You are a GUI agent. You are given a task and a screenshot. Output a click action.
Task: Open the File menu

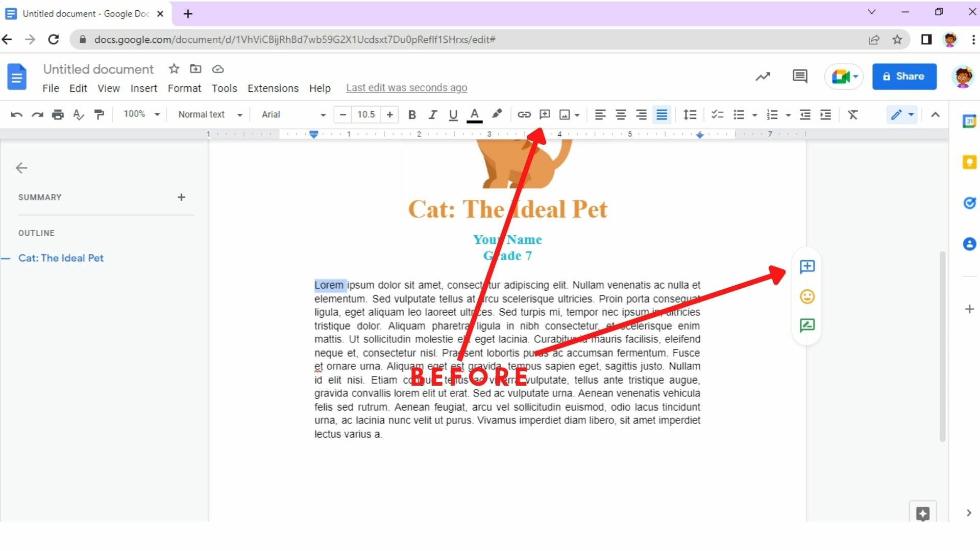click(x=51, y=88)
